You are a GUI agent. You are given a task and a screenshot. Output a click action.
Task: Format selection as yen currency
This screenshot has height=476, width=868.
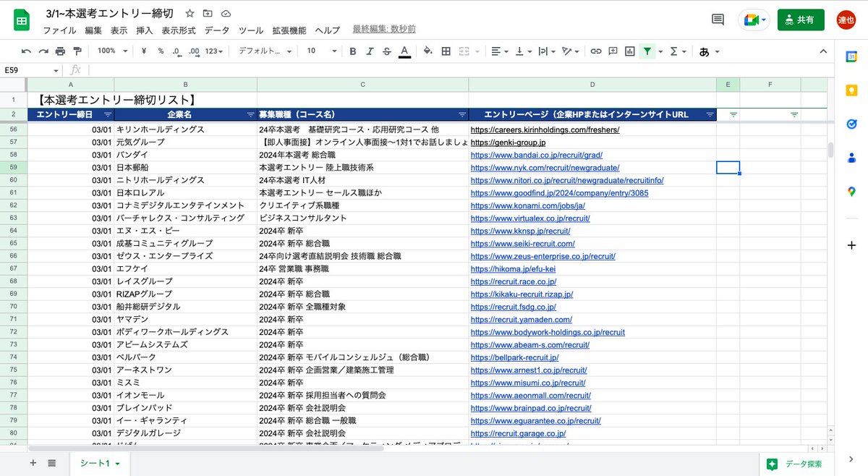145,51
